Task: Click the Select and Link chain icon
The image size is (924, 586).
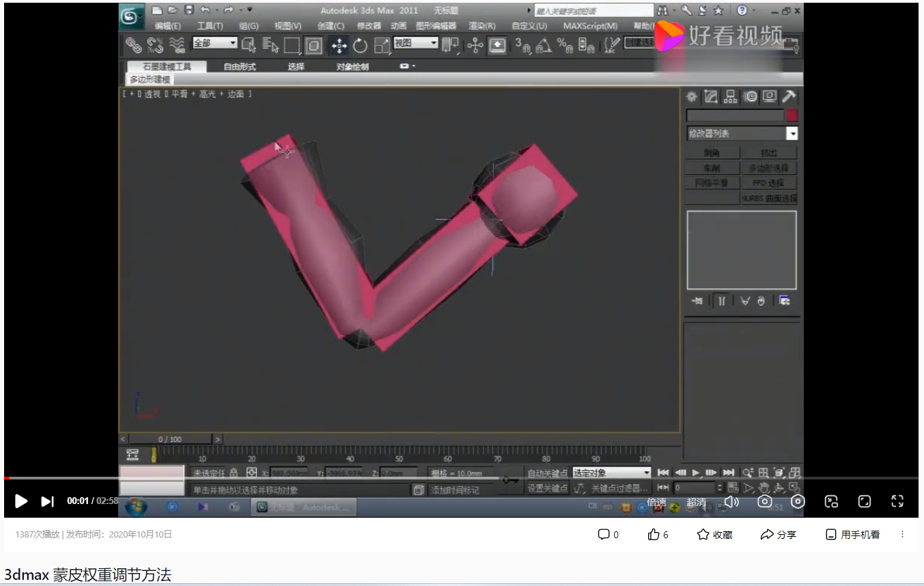Action: 133,46
